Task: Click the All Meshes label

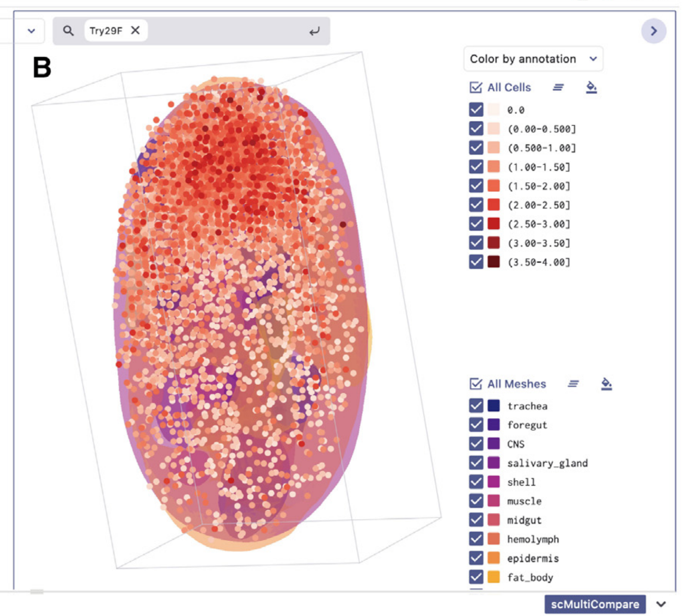Action: [x=516, y=384]
